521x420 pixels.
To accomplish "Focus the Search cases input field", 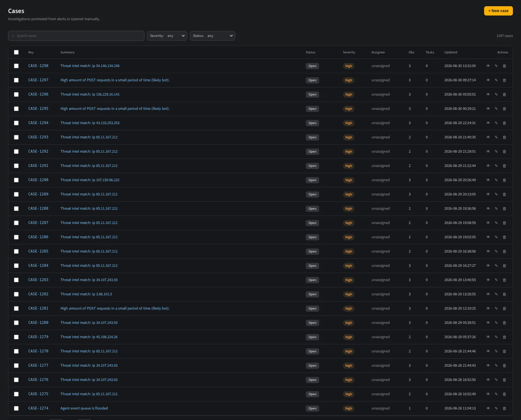I will (x=76, y=36).
